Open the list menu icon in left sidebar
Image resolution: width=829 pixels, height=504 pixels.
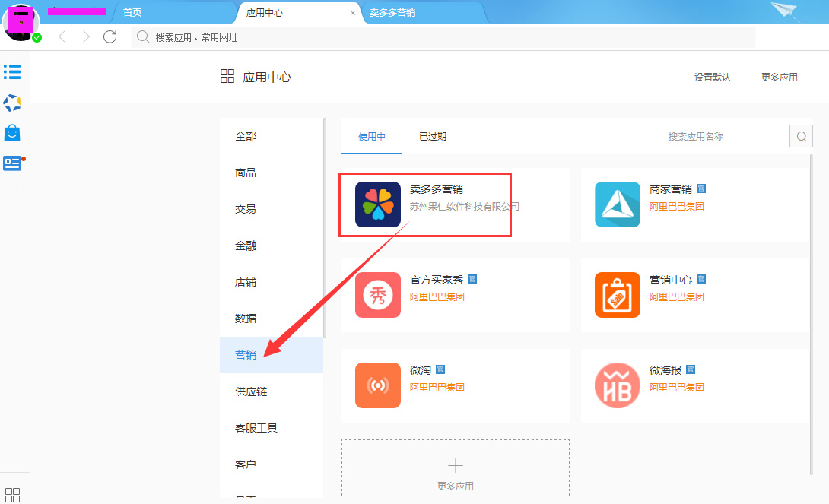pos(12,72)
